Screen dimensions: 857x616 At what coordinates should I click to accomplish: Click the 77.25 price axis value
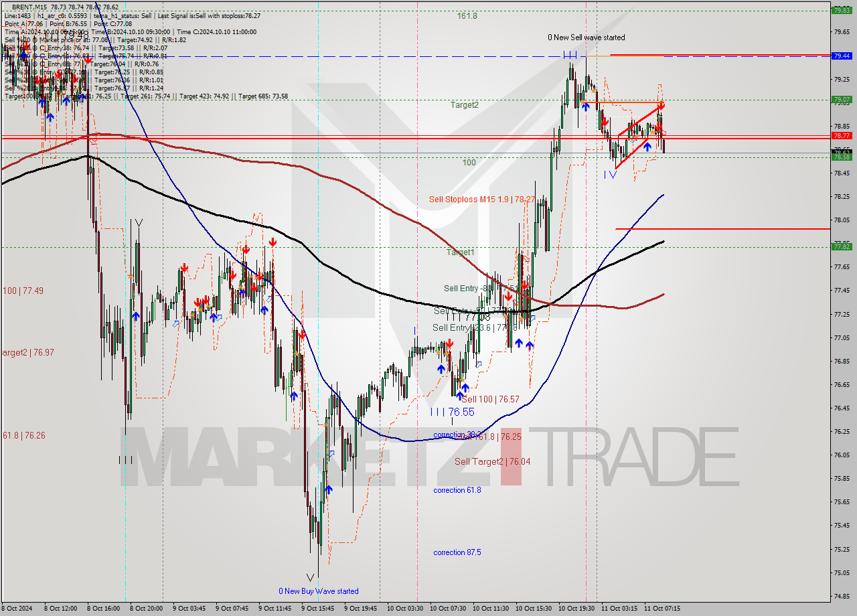[840, 314]
